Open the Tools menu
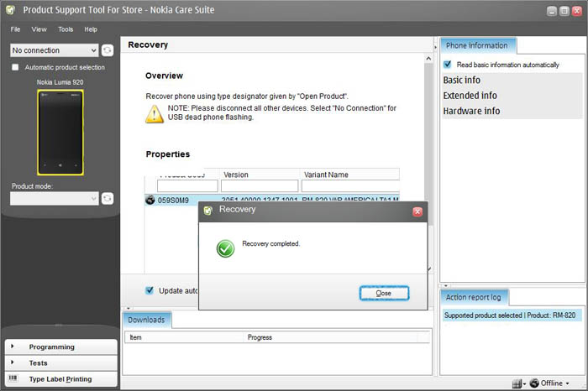 [66, 29]
